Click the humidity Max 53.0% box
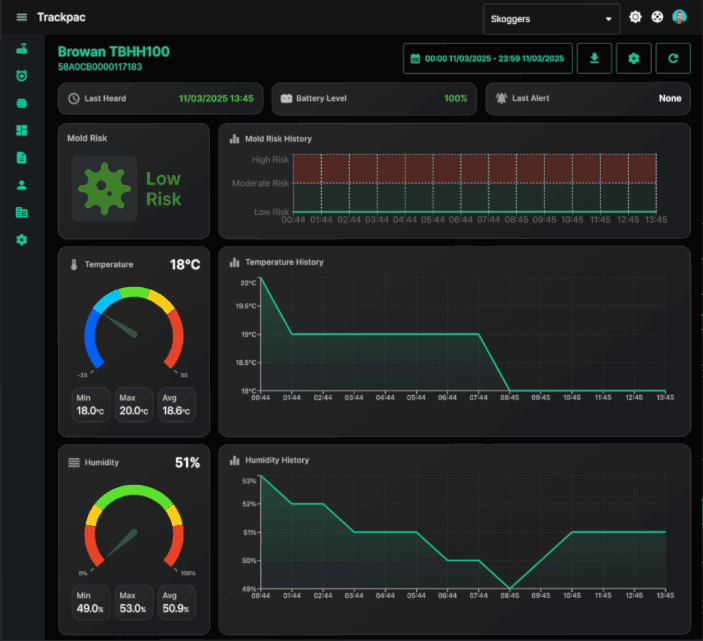The width and height of the screenshot is (703, 641). tap(134, 602)
